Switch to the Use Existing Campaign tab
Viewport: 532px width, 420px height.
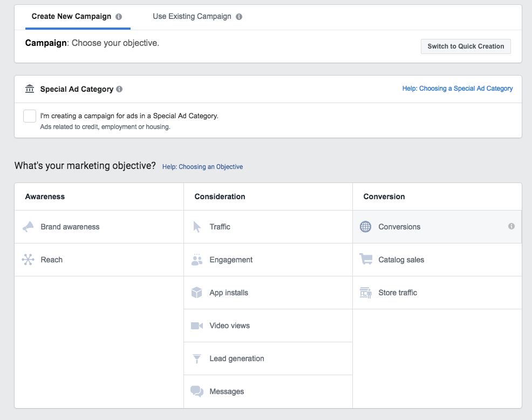192,17
